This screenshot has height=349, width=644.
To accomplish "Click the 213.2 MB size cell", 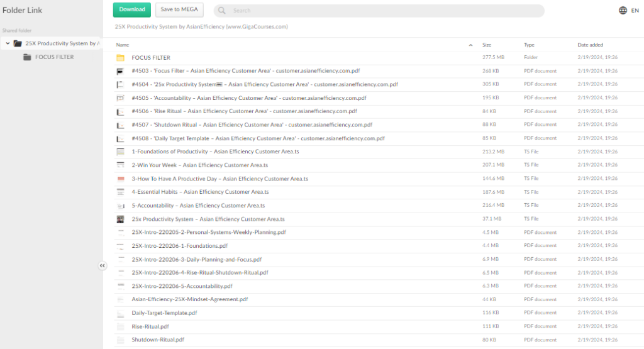I will pos(493,152).
